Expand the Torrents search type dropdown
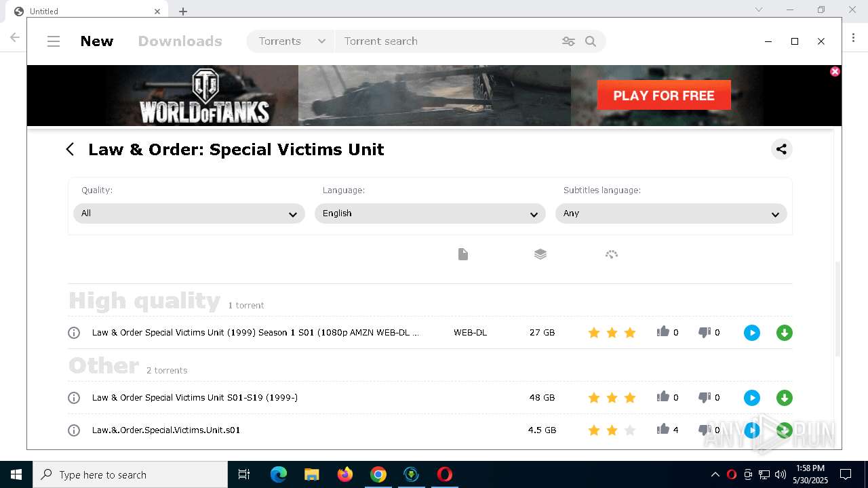This screenshot has width=868, height=488. [291, 41]
